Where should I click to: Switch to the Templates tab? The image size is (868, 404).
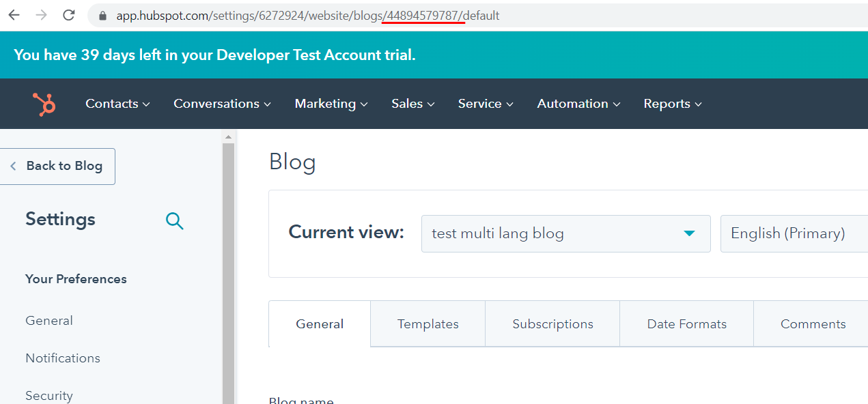[428, 324]
